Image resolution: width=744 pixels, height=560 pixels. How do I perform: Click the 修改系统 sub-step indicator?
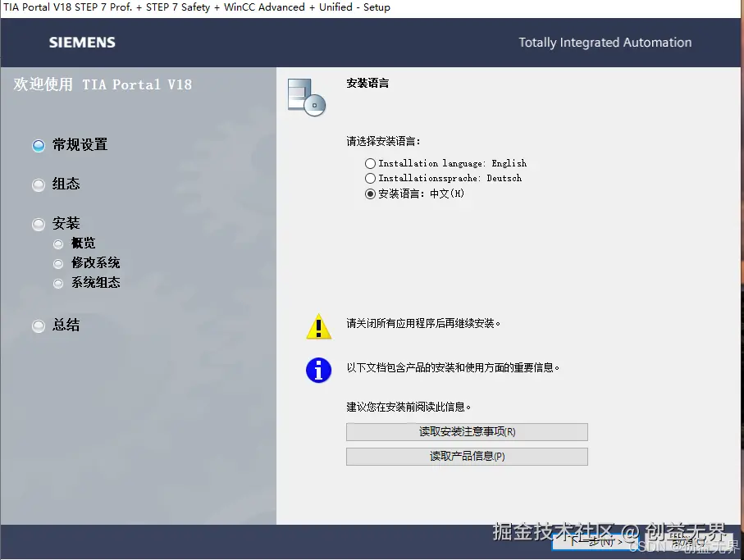pyautogui.click(x=58, y=263)
